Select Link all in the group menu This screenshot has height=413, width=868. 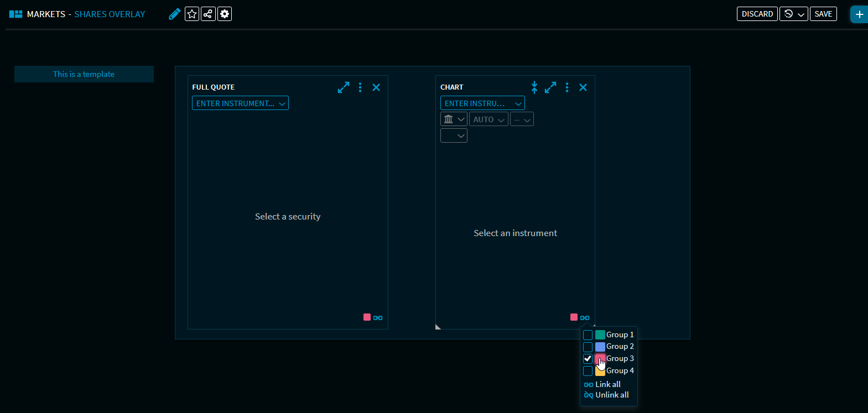[x=607, y=384]
